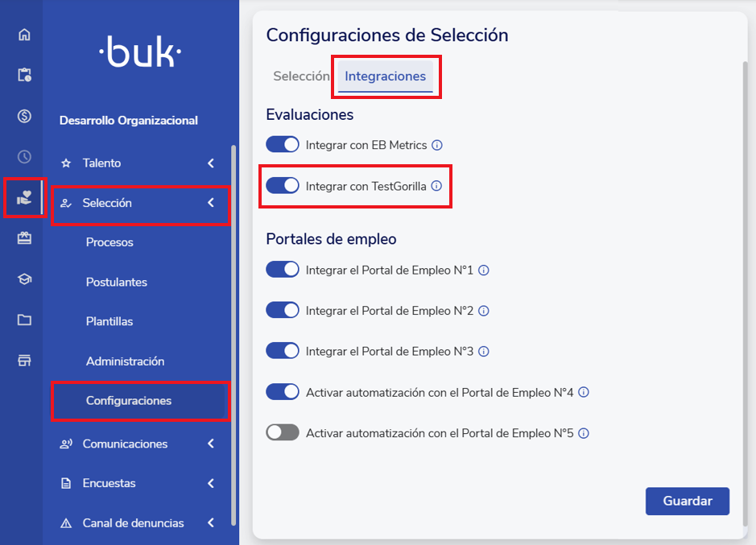Click the folder documents icon in rail
Screen dimensions: 756x545
pyautogui.click(x=24, y=320)
